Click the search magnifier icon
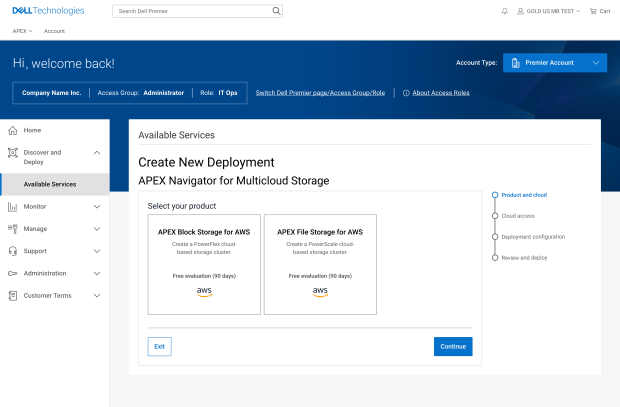Image resolution: width=620 pixels, height=407 pixels. point(276,11)
